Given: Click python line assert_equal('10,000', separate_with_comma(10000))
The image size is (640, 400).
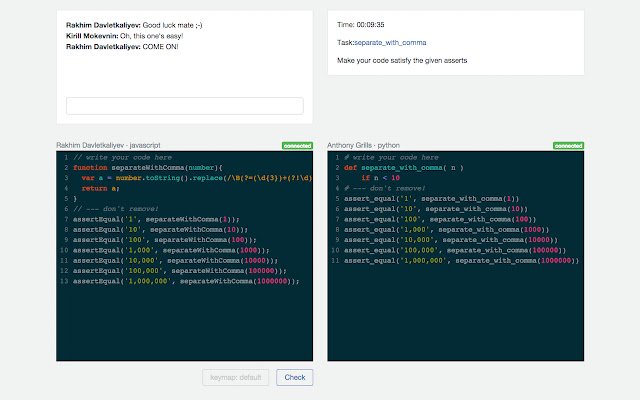Looking at the screenshot, I should pyautogui.click(x=451, y=240).
